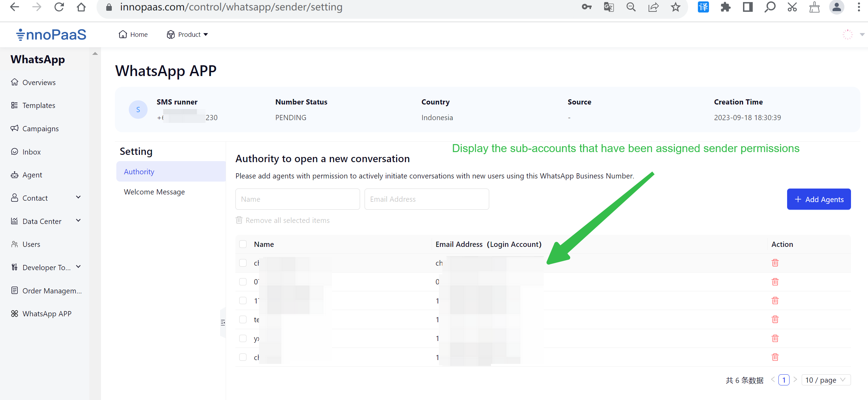Screen dimensions: 868x400
Task: Click the next page arrow in pagination
Action: pyautogui.click(x=795, y=380)
